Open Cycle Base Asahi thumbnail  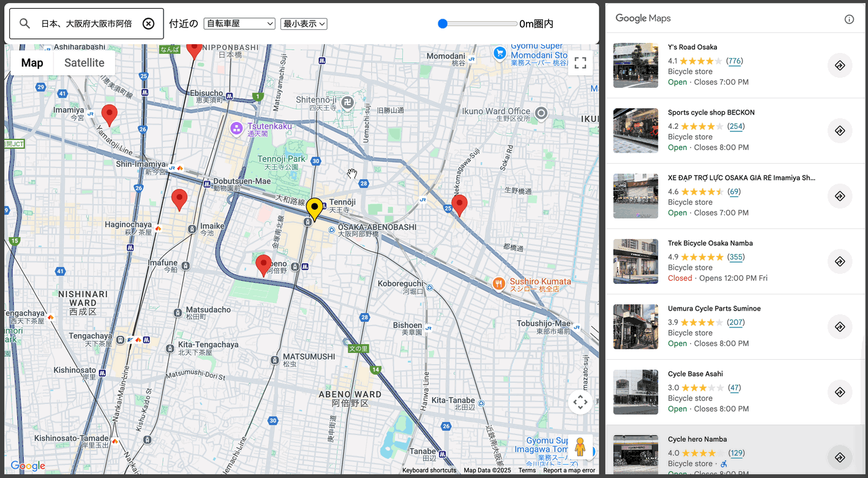click(635, 392)
